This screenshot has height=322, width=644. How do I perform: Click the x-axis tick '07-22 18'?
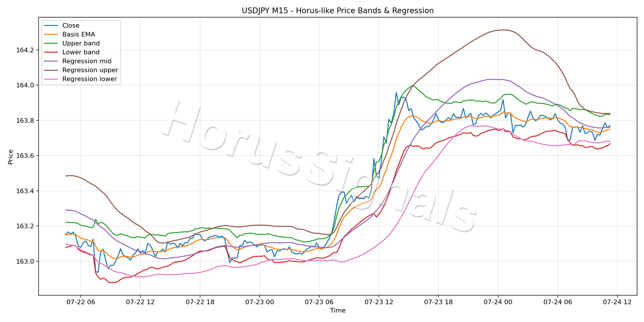(x=200, y=302)
